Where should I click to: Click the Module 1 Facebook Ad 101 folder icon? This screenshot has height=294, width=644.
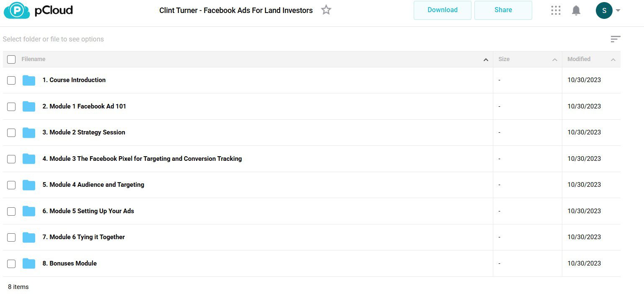click(x=29, y=106)
